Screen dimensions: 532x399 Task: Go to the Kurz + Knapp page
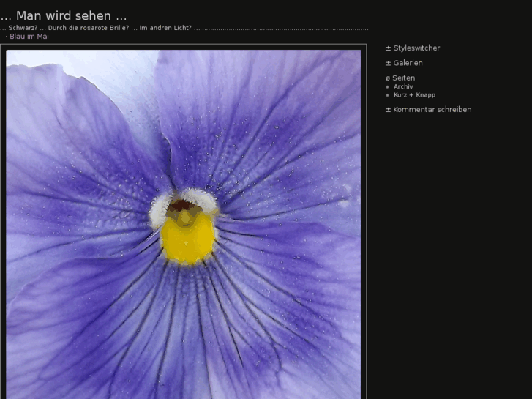(x=414, y=95)
